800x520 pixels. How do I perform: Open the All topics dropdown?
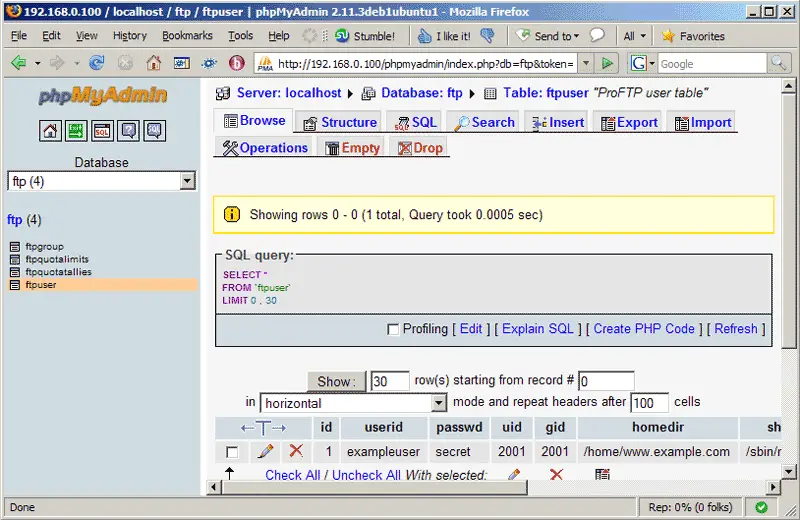(x=635, y=36)
